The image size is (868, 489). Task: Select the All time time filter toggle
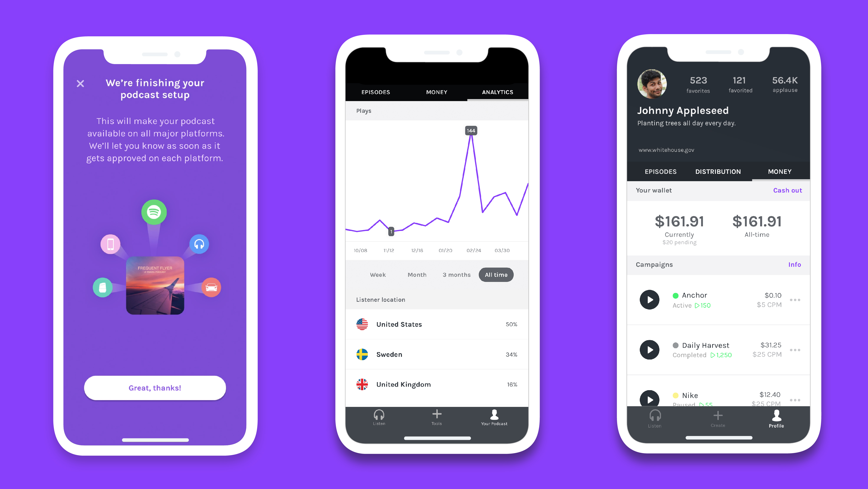[x=496, y=275]
